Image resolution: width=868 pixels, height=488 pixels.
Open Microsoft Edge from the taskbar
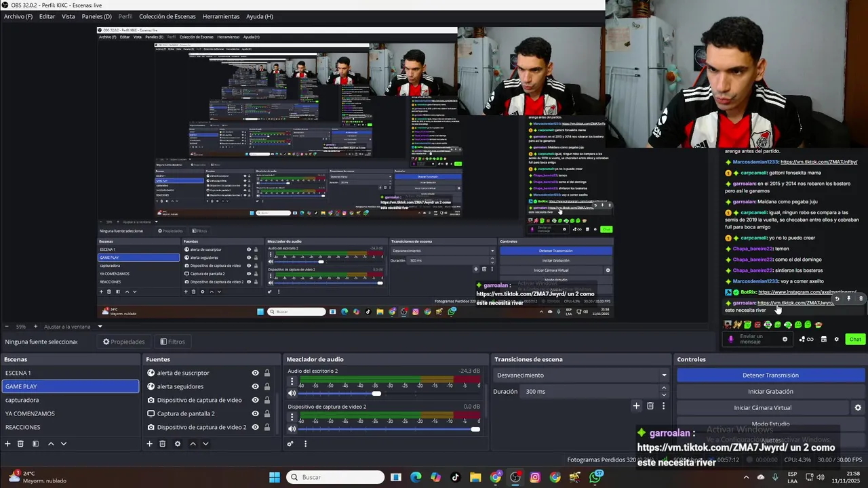(416, 477)
